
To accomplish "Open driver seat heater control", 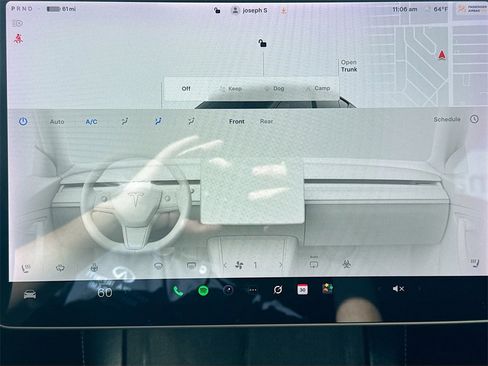I will 26,268.
